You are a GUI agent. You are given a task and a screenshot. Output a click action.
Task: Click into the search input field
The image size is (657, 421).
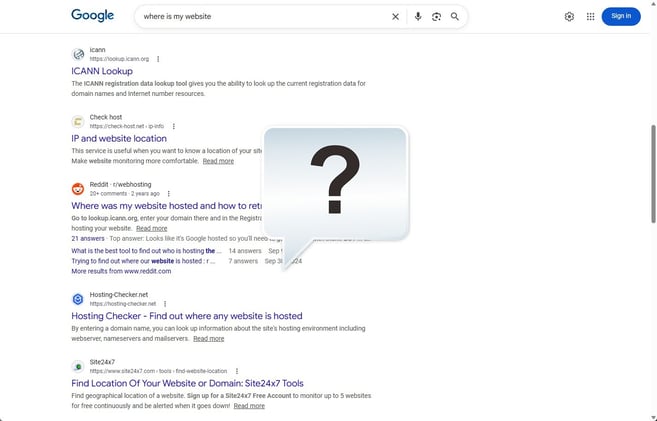tap(264, 17)
